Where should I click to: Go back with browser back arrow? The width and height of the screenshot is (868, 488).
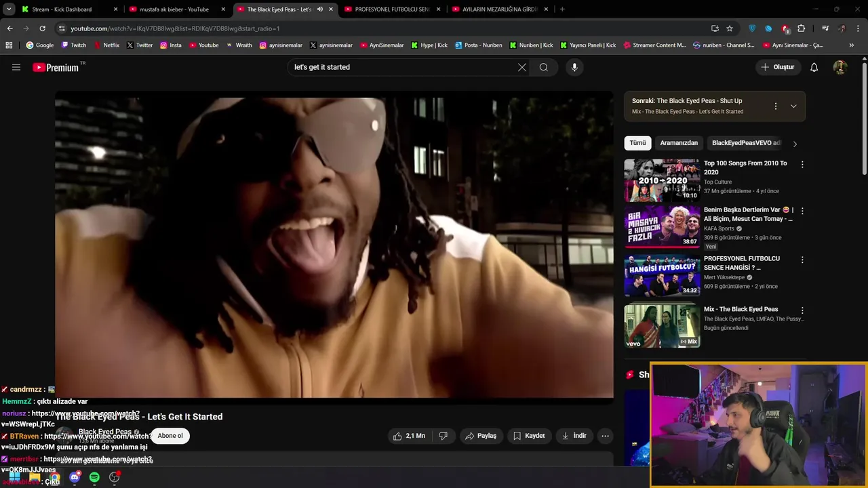pyautogui.click(x=9, y=28)
